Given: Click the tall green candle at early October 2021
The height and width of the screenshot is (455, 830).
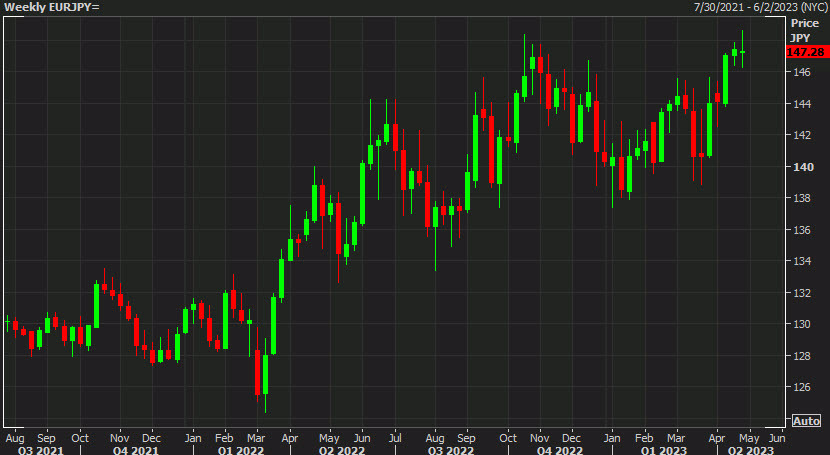Looking at the screenshot, I should pos(96,306).
